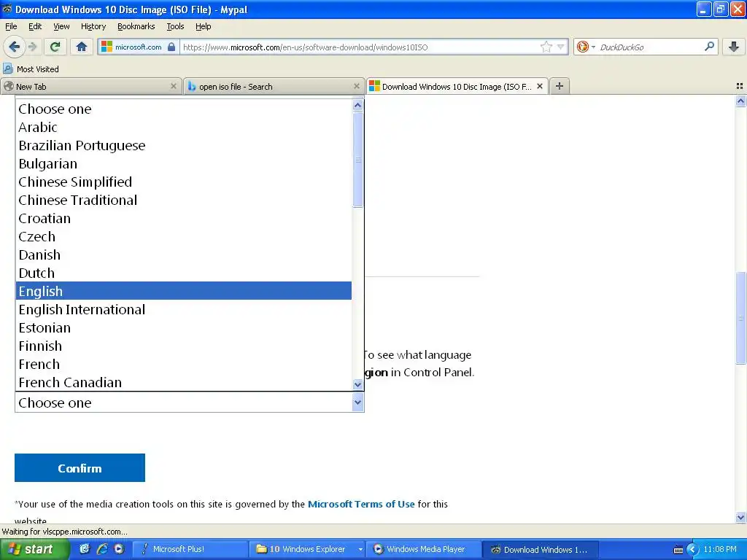This screenshot has width=747, height=560.
Task: Open the Downloads arrow button
Action: coord(734,47)
